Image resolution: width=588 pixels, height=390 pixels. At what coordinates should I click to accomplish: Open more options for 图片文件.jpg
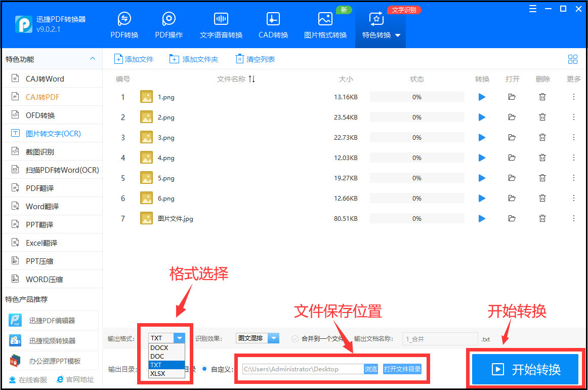[x=573, y=218]
